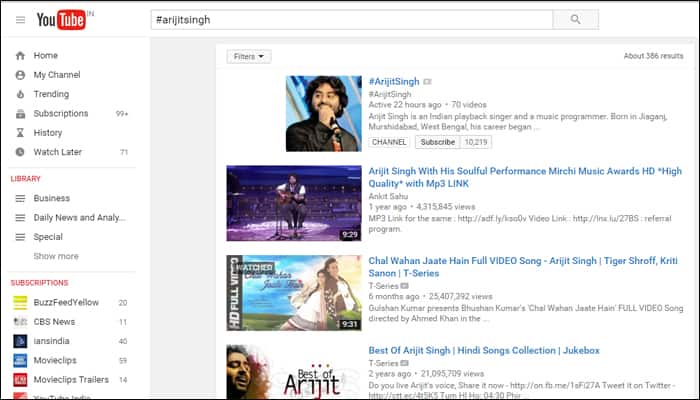Screen dimensions: 700x400
Task: Open the Filters dropdown
Action: [x=249, y=56]
